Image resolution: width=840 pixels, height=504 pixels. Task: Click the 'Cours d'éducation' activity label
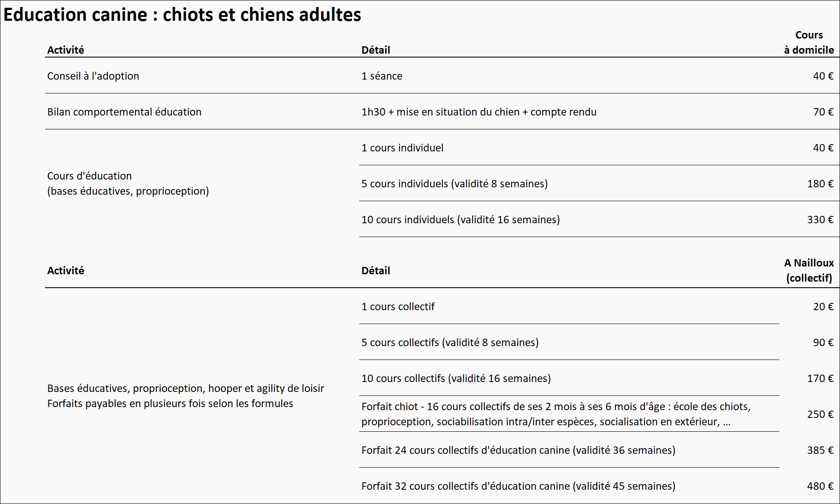pos(89,176)
